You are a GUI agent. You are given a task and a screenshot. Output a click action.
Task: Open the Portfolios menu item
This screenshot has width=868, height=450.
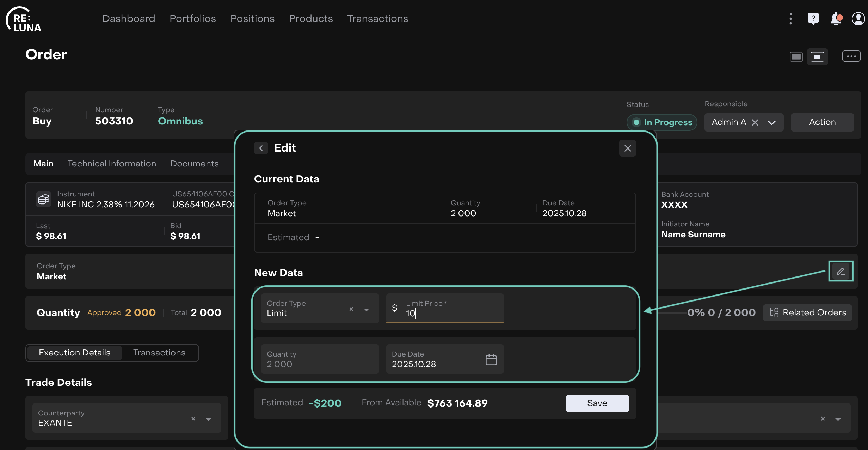[192, 18]
